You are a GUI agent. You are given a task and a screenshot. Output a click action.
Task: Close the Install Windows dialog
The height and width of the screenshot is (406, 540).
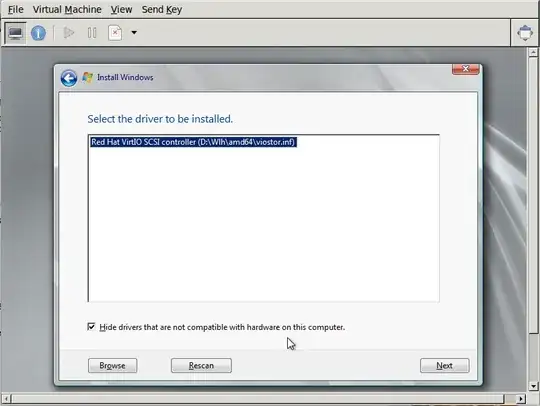(x=466, y=69)
